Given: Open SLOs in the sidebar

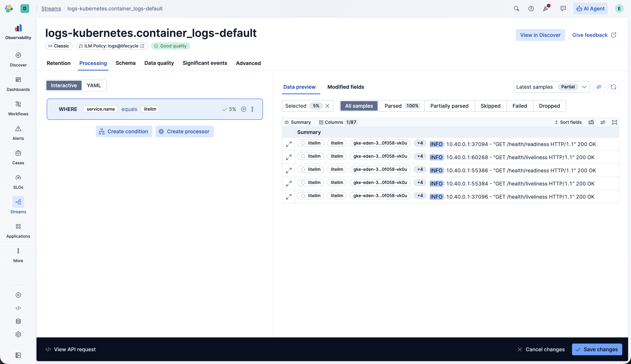Looking at the screenshot, I should tap(18, 182).
